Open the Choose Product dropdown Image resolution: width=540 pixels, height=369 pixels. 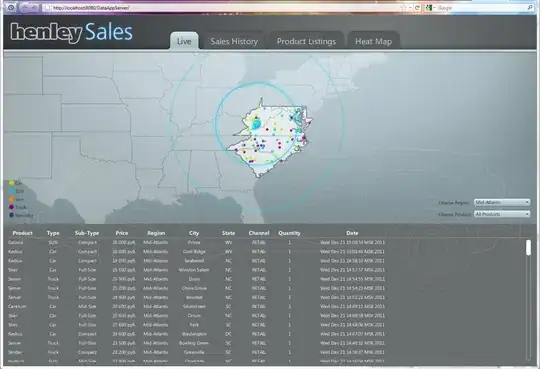point(502,214)
